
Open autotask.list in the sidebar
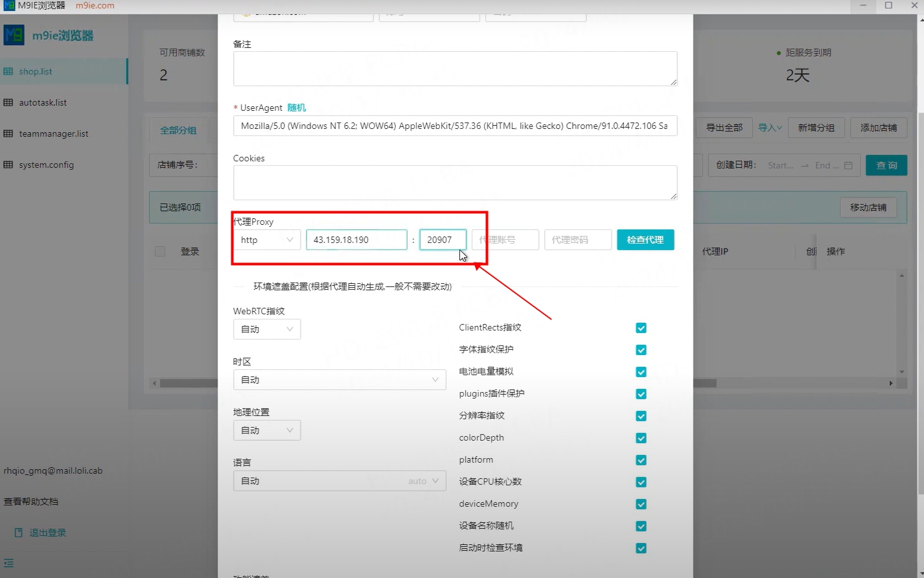43,102
